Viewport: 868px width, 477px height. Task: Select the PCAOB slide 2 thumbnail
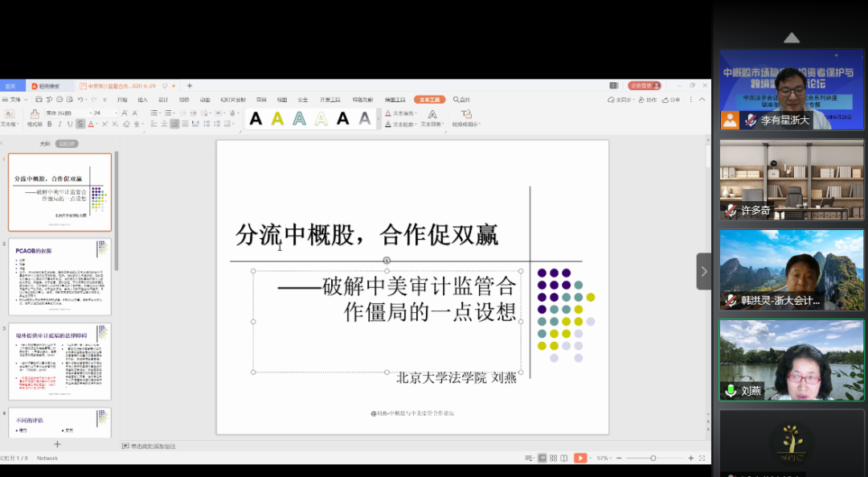point(59,277)
